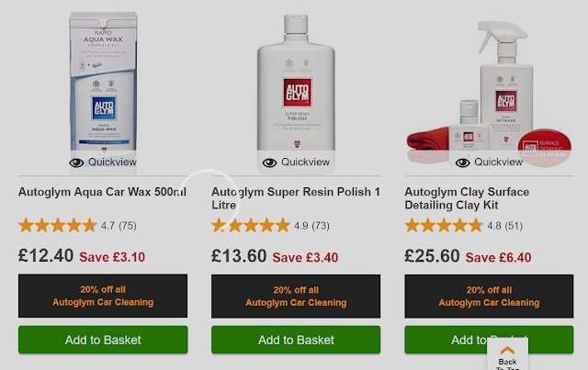Select the Aqua Wax kit product image
The width and height of the screenshot is (588, 370).
(103, 81)
